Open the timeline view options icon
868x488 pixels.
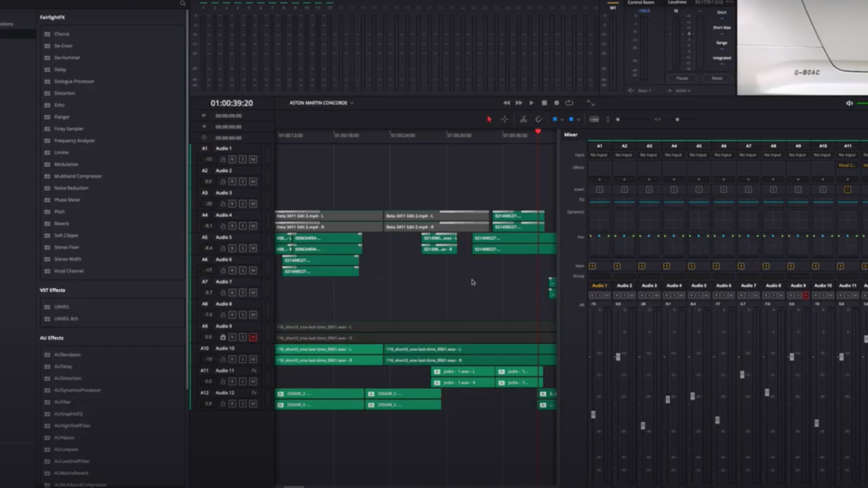click(595, 119)
